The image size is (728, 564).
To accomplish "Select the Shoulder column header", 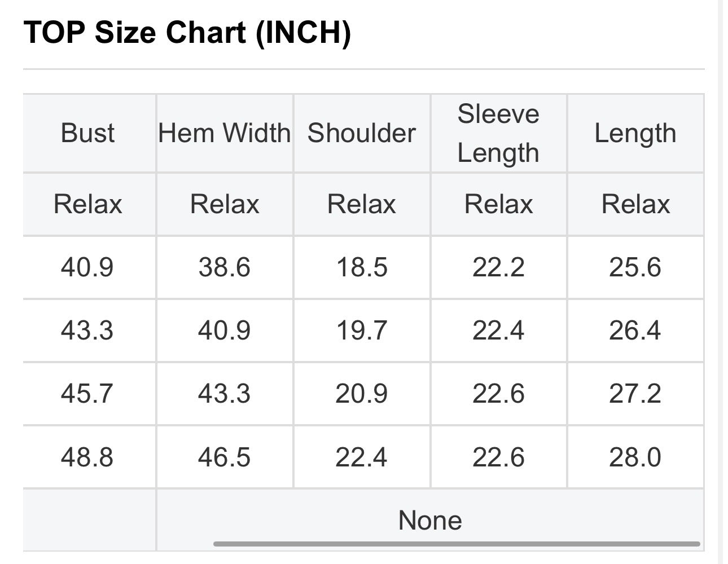I will (x=362, y=133).
